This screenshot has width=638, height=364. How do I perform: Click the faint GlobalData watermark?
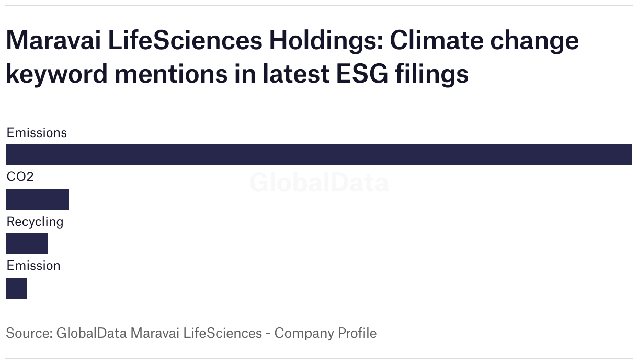[x=318, y=183]
